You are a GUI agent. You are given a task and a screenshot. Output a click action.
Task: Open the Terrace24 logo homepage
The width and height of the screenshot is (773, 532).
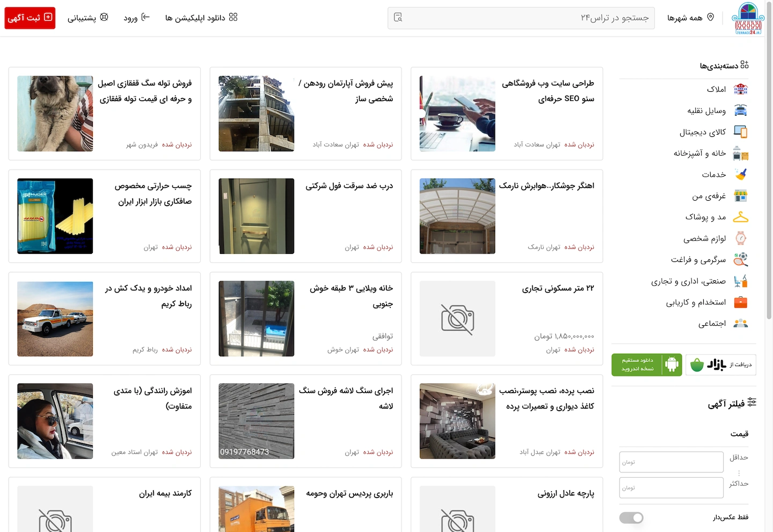tap(748, 19)
